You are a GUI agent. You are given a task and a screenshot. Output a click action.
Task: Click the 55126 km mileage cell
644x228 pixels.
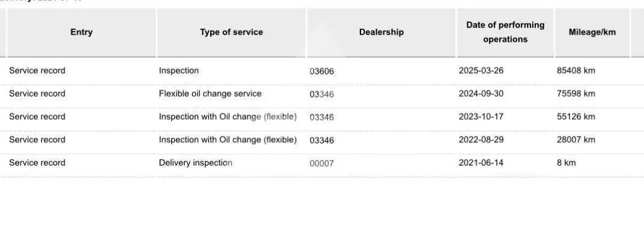(576, 116)
